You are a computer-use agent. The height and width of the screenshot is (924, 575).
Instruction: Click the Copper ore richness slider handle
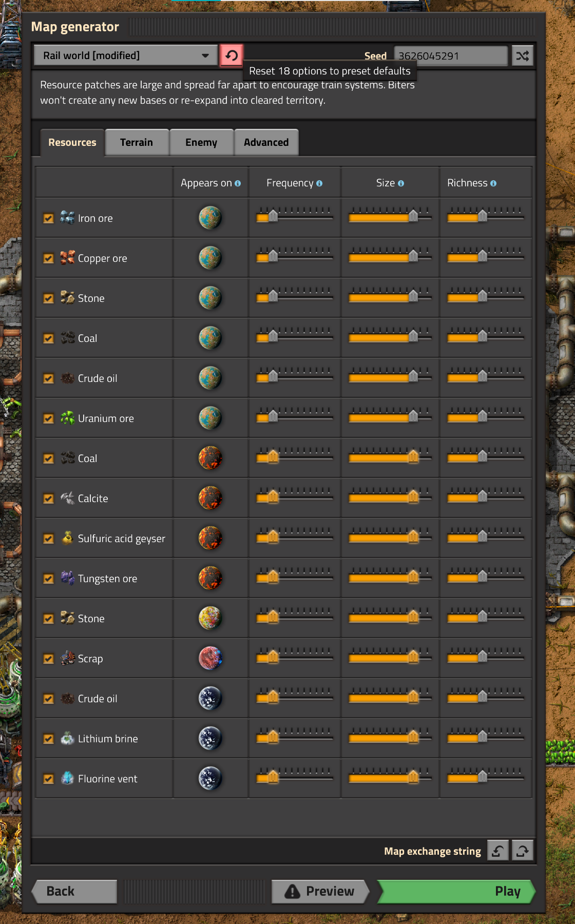coord(483,256)
